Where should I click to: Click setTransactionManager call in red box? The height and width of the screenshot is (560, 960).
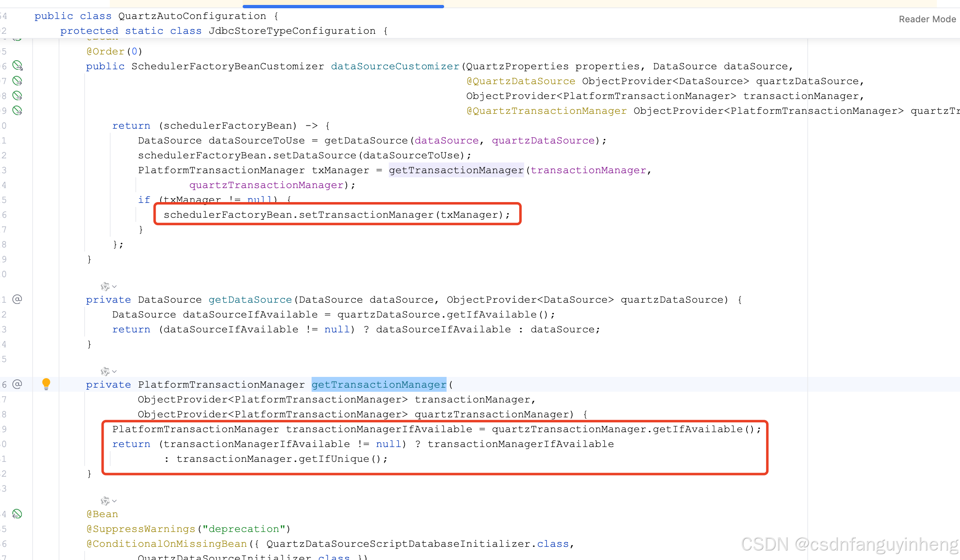(x=366, y=215)
